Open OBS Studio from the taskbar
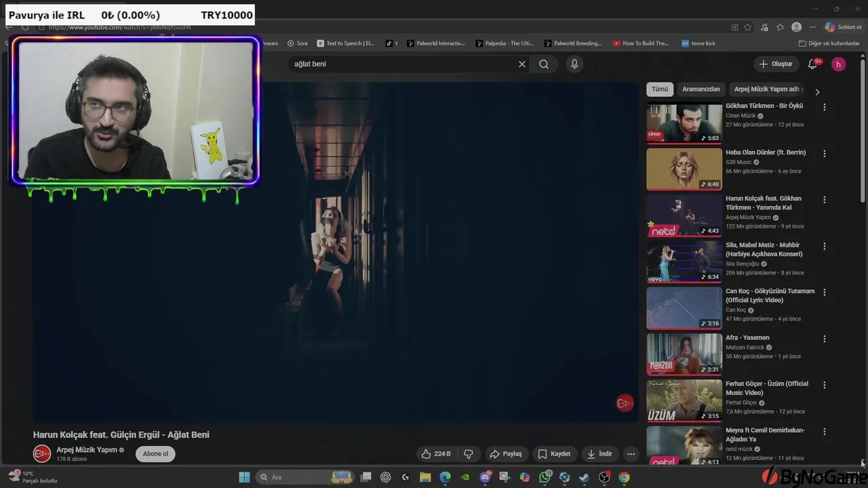This screenshot has width=868, height=488. coord(604,477)
